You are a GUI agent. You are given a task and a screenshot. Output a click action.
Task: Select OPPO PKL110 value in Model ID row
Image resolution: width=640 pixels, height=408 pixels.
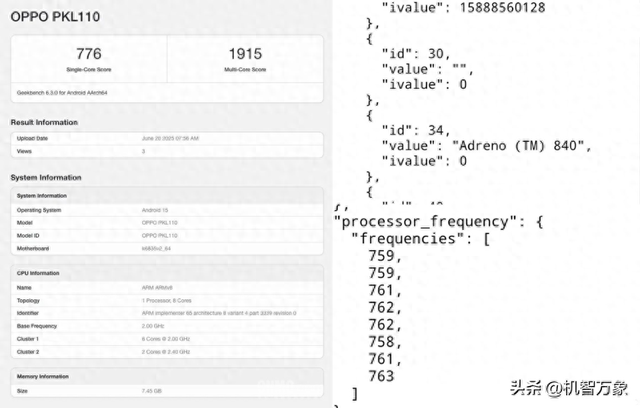tap(160, 236)
